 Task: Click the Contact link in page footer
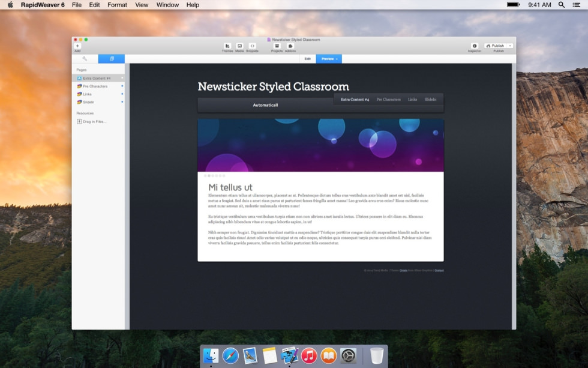click(x=439, y=271)
